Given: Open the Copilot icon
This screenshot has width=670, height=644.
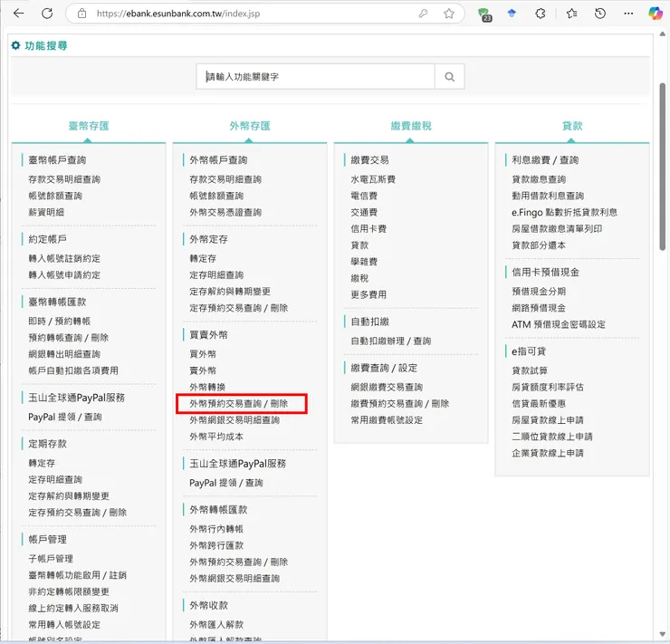Looking at the screenshot, I should click(x=655, y=14).
